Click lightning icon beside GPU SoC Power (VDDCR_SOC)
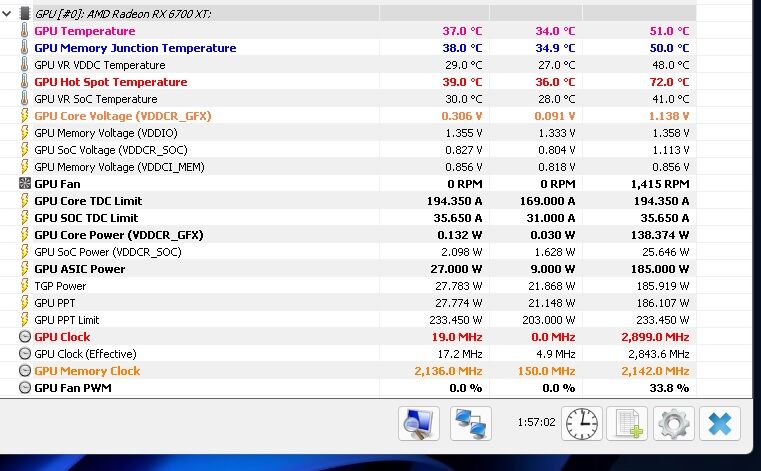 (x=24, y=252)
